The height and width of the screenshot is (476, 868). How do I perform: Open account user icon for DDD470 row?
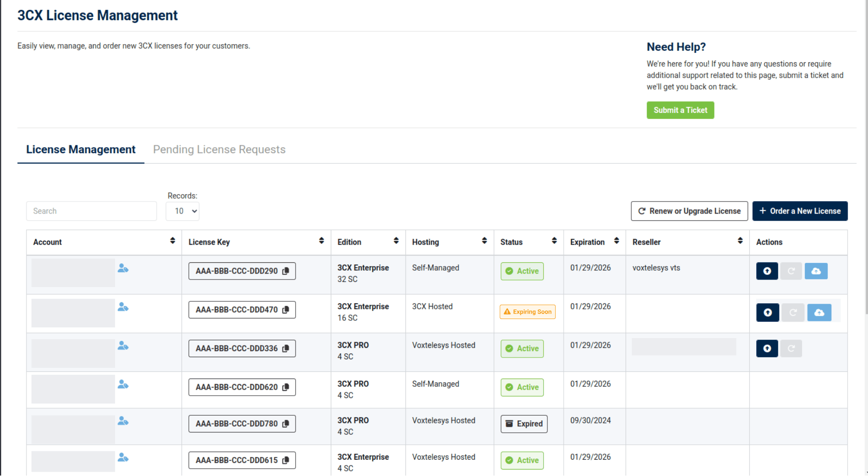123,307
